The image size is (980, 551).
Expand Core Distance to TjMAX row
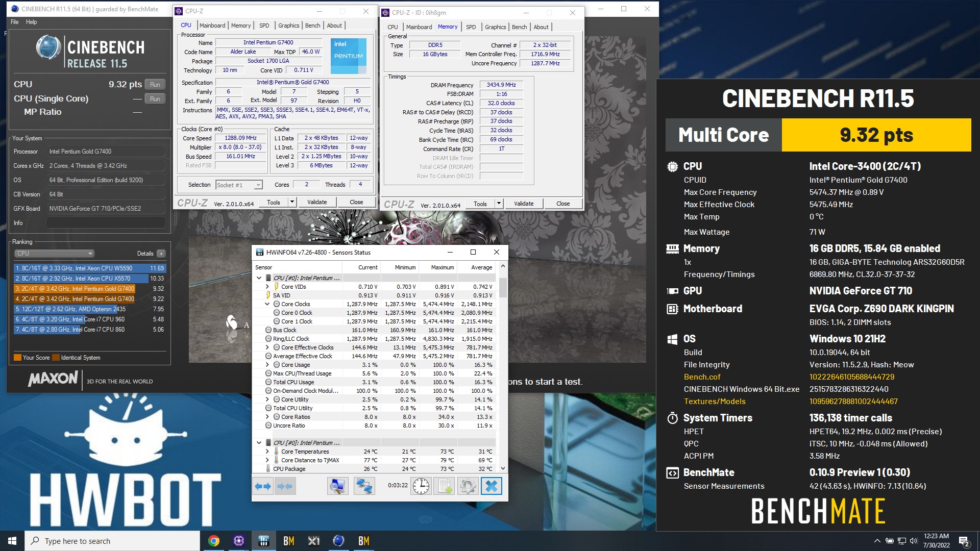(x=267, y=460)
